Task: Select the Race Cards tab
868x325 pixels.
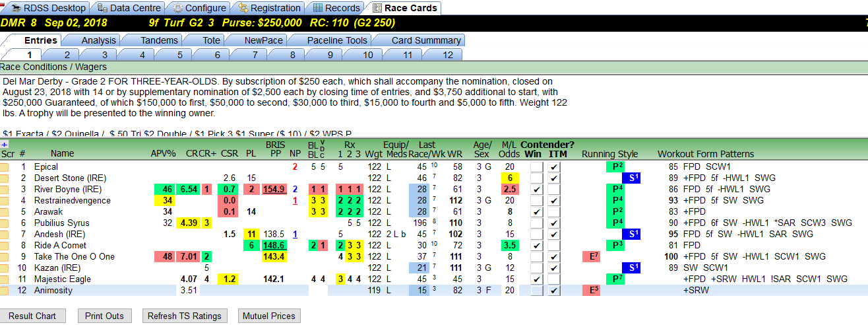Action: click(404, 8)
